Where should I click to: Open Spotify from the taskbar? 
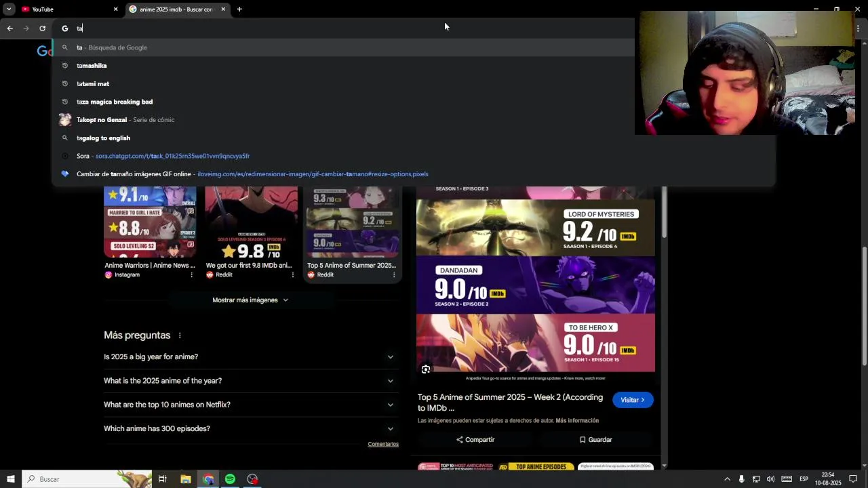tap(230, 479)
